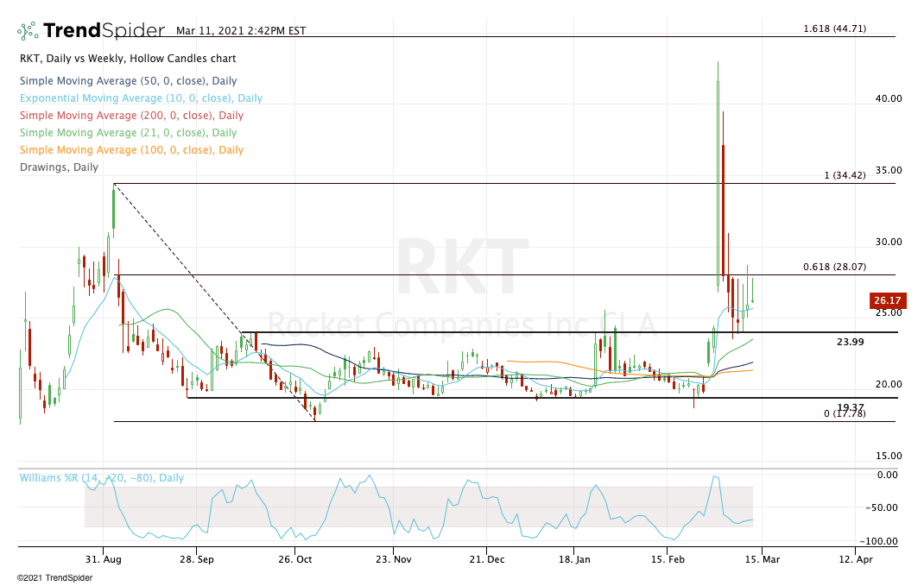This screenshot has width=924, height=586.
Task: Click the 40.00 price axis label
Action: (x=889, y=98)
